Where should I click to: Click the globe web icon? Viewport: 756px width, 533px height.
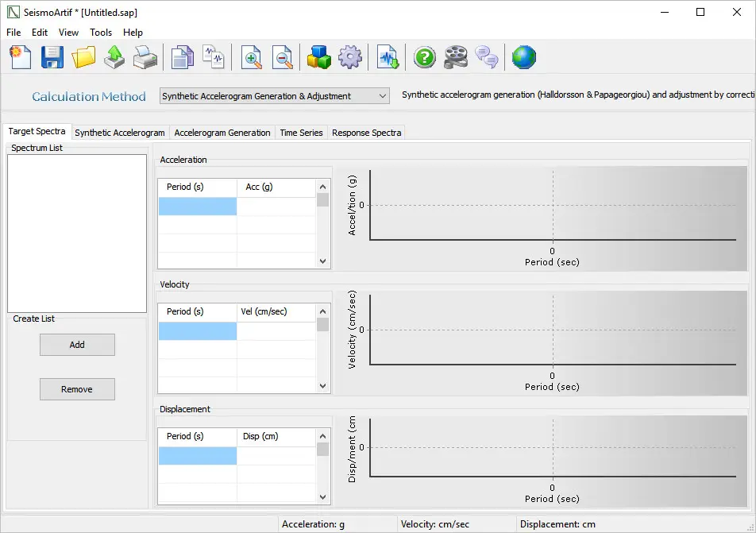[523, 57]
